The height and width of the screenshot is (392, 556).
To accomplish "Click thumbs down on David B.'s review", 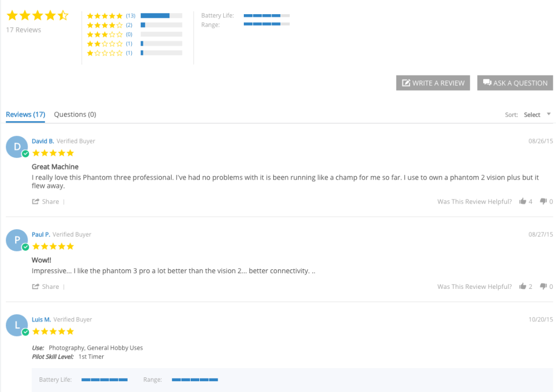I will point(544,201).
